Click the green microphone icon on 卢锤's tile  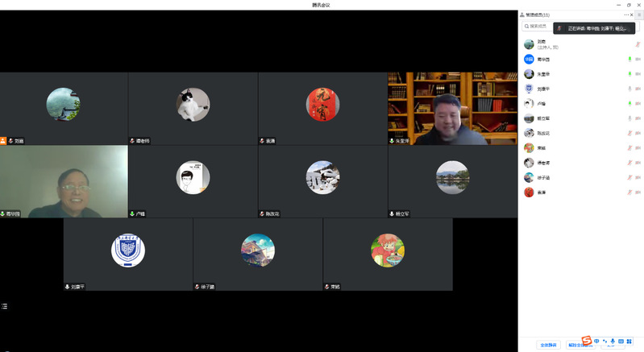pyautogui.click(x=132, y=213)
